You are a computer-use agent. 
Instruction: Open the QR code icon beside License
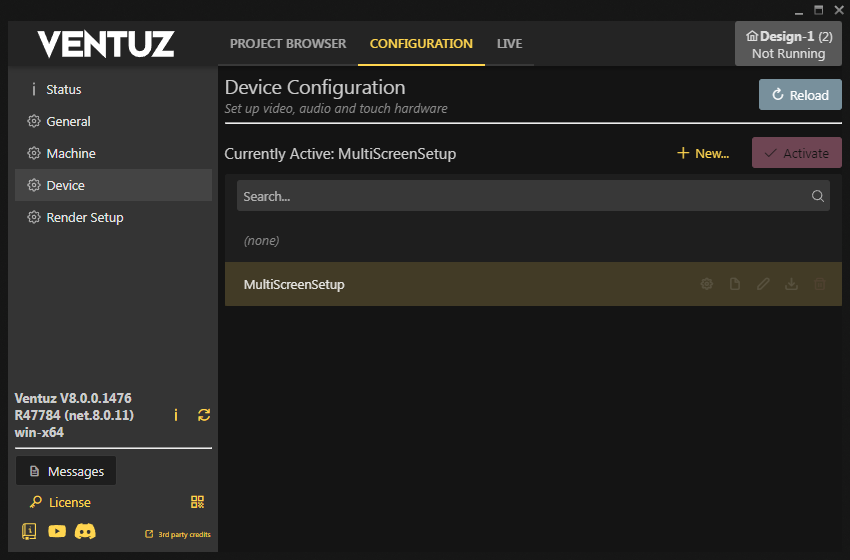(197, 502)
